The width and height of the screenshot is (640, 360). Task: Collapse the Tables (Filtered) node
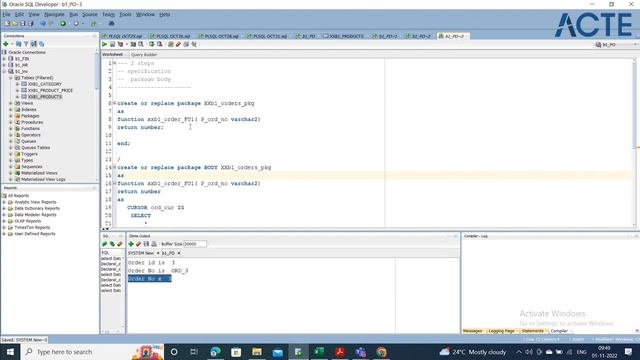11,78
